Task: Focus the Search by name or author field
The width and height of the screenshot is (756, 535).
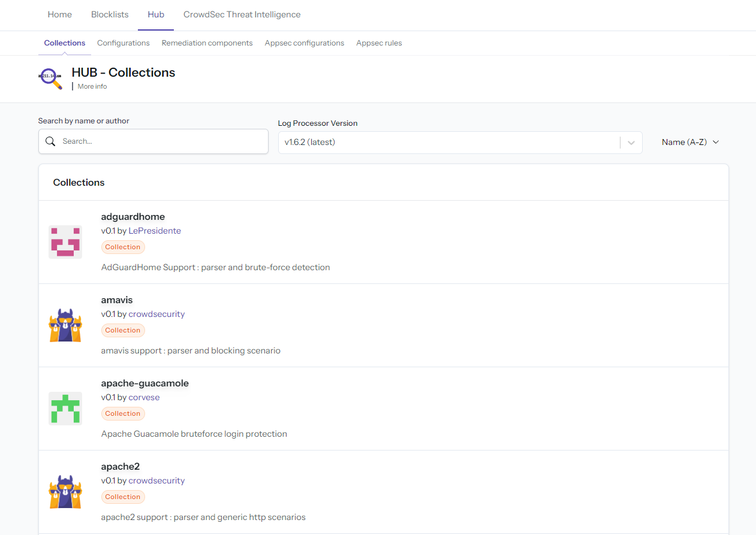Action: [153, 141]
